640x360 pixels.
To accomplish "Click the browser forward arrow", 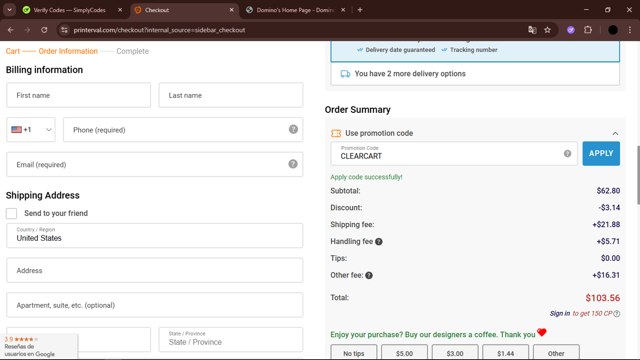I will coord(27,30).
